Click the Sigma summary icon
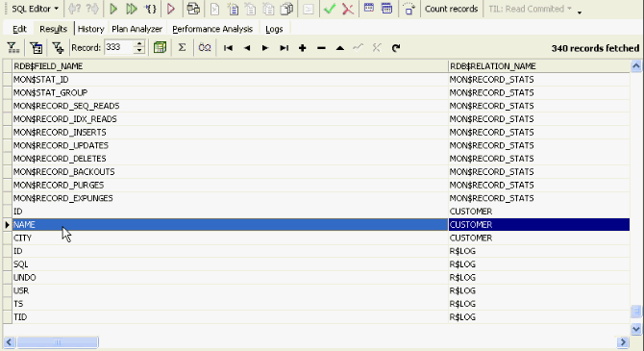 click(182, 48)
